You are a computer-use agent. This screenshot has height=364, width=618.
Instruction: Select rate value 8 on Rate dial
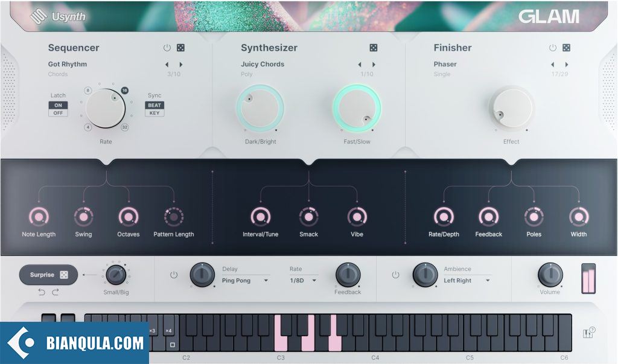(88, 91)
